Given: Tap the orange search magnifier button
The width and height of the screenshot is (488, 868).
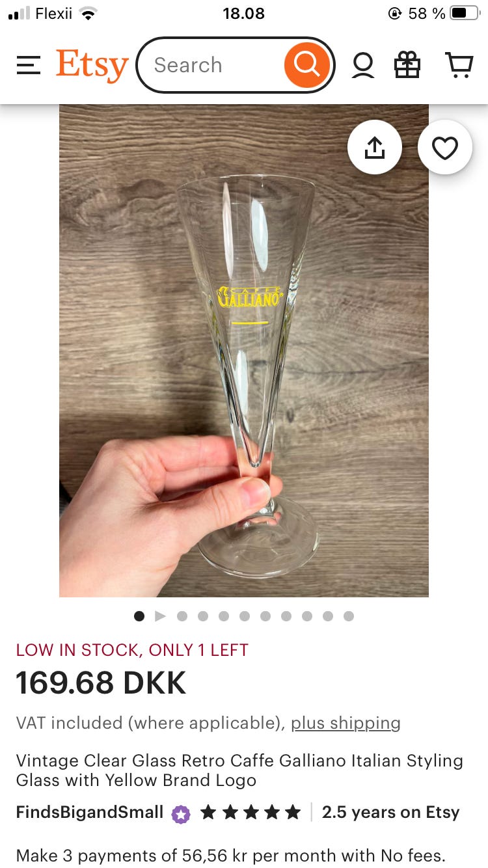Looking at the screenshot, I should (x=306, y=65).
